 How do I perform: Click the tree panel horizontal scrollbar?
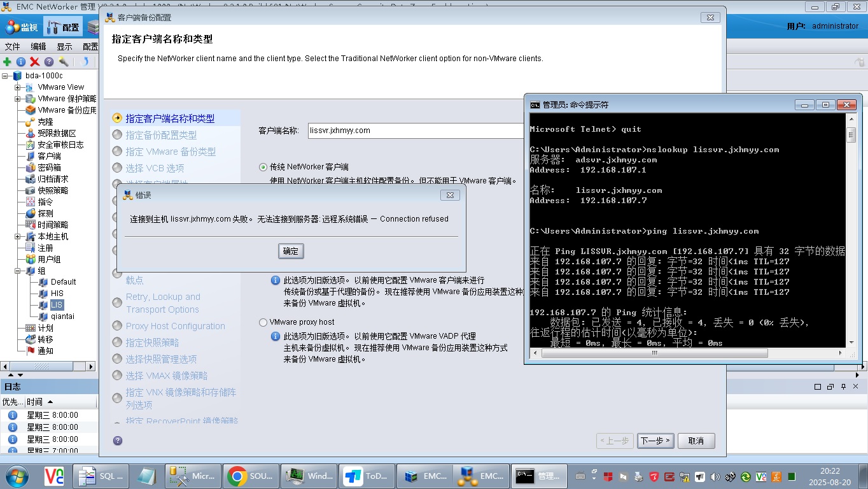(x=49, y=367)
